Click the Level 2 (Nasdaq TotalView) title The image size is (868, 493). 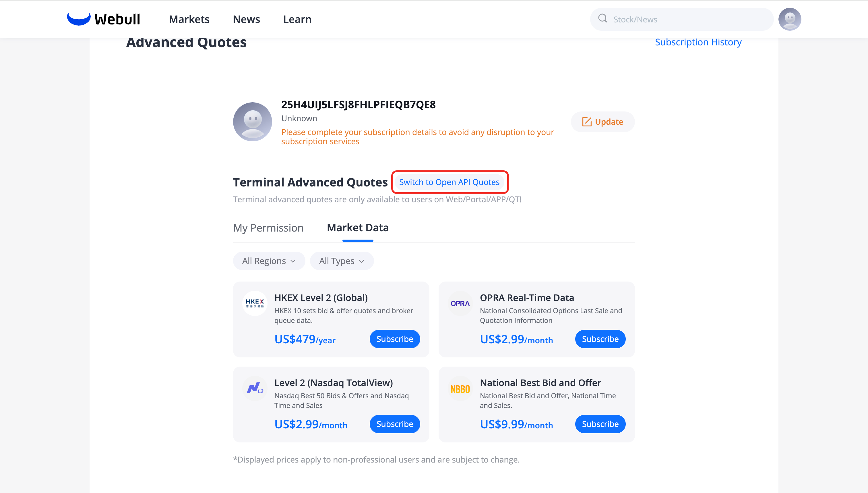(334, 383)
